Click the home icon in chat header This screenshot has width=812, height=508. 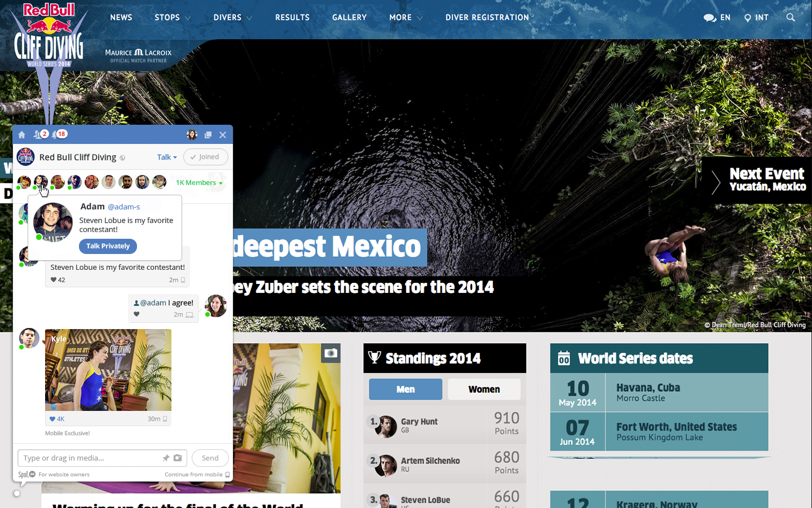22,135
